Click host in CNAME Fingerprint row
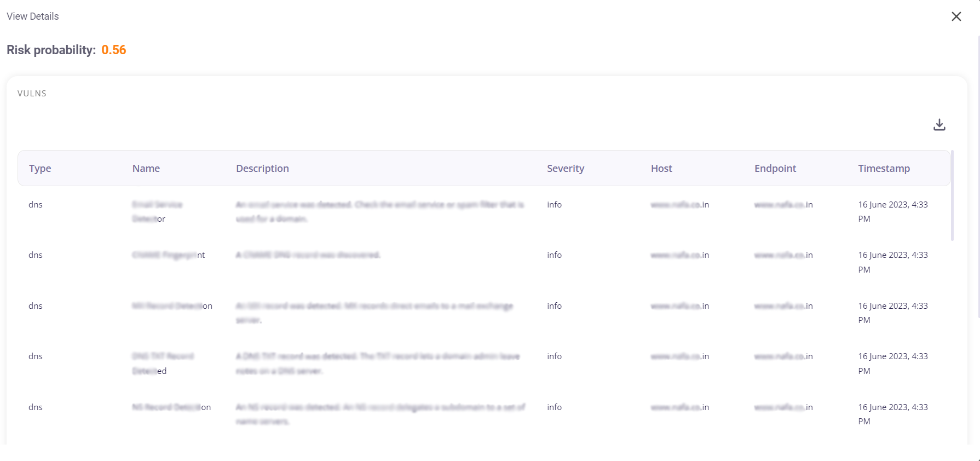980x461 pixels. [680, 255]
